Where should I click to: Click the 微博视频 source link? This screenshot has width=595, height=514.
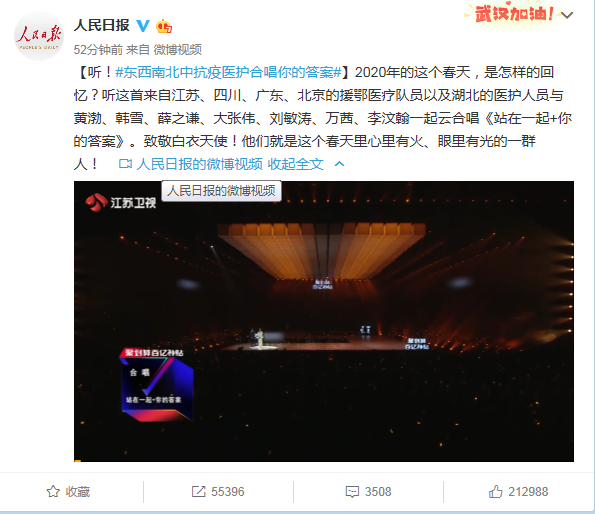click(178, 49)
